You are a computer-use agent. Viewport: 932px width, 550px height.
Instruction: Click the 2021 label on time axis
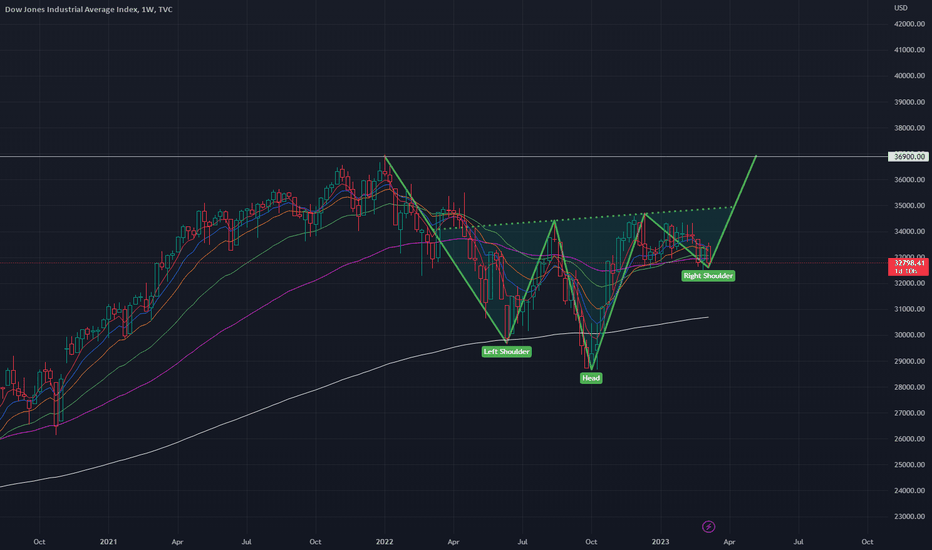click(108, 542)
